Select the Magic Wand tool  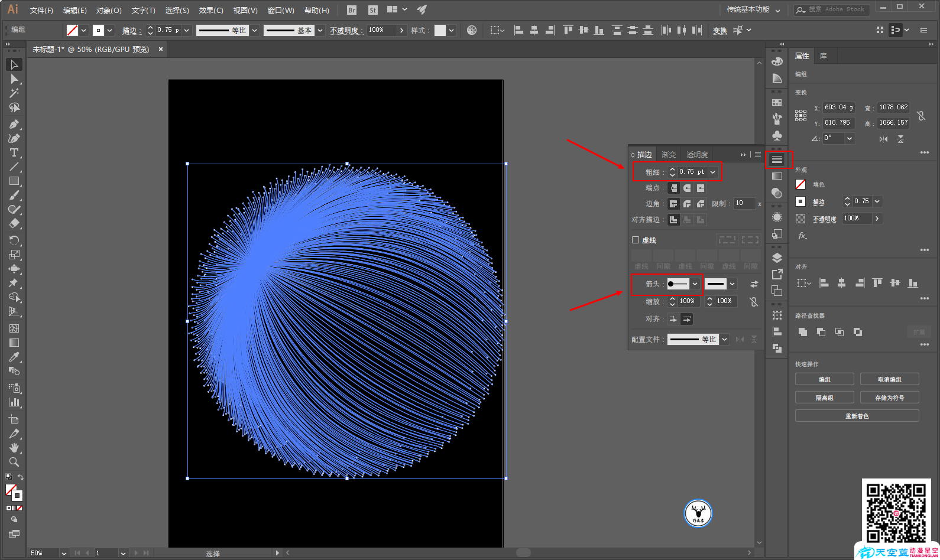click(x=14, y=93)
